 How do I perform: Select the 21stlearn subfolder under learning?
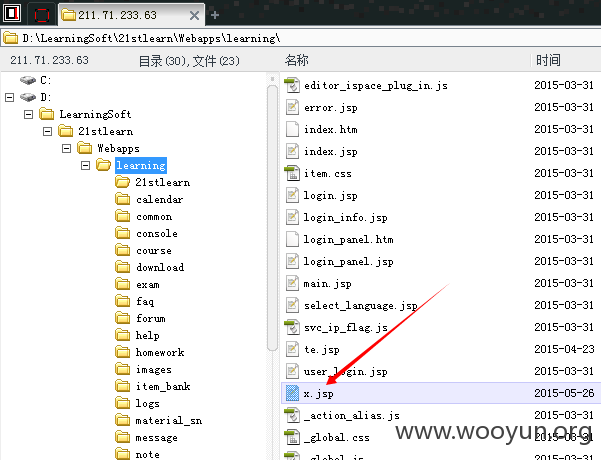point(163,182)
